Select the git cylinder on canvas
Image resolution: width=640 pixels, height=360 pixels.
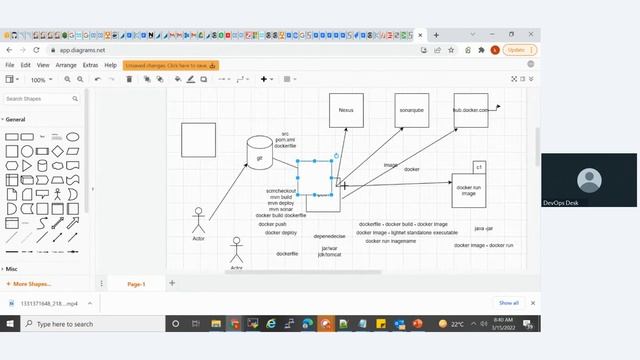[x=260, y=153]
